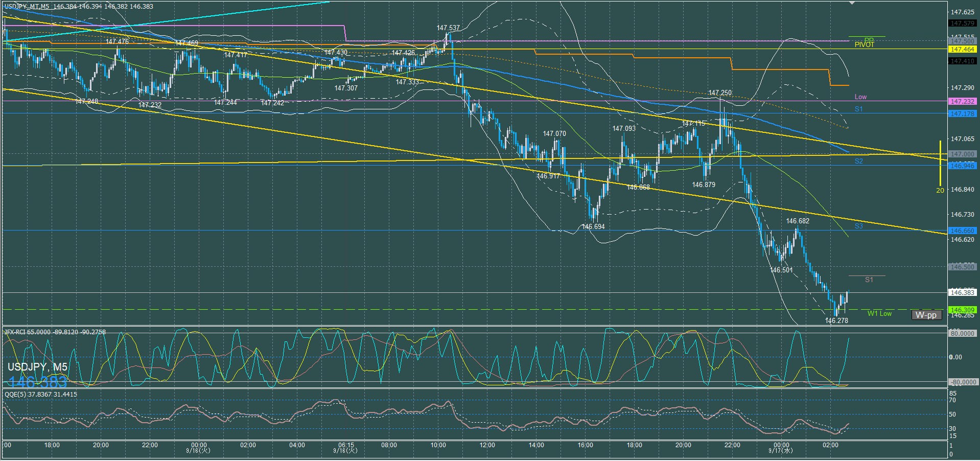Click the W-pp button

(x=926, y=315)
